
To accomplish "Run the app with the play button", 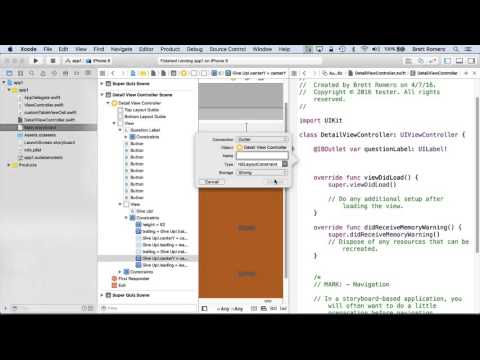I will point(36,61).
